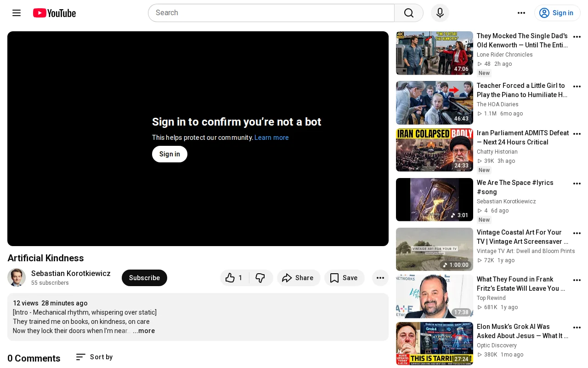The image size is (588, 368).
Task: Dislike the video with the thumbs-down
Action: pyautogui.click(x=260, y=278)
